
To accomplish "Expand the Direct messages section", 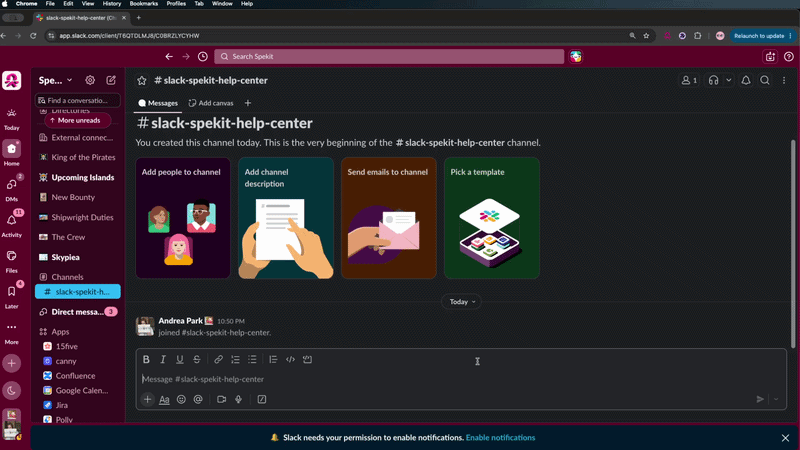I will pos(78,312).
